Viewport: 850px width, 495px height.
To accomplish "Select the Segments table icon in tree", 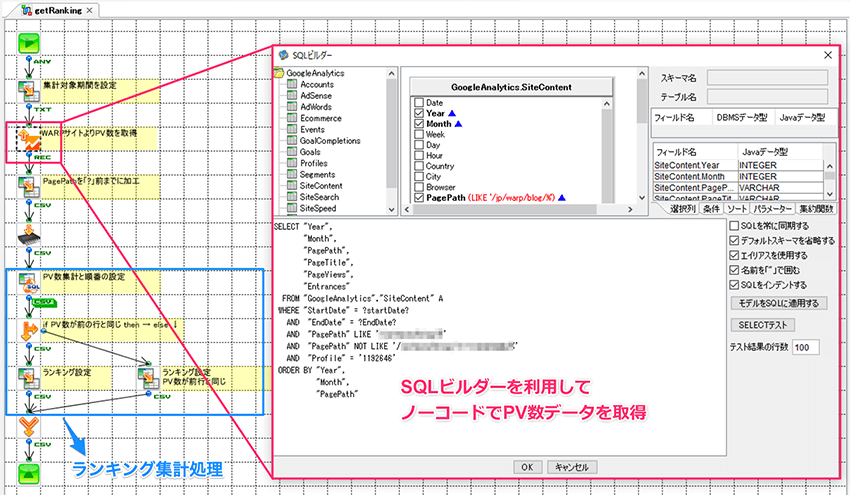I will 292,175.
